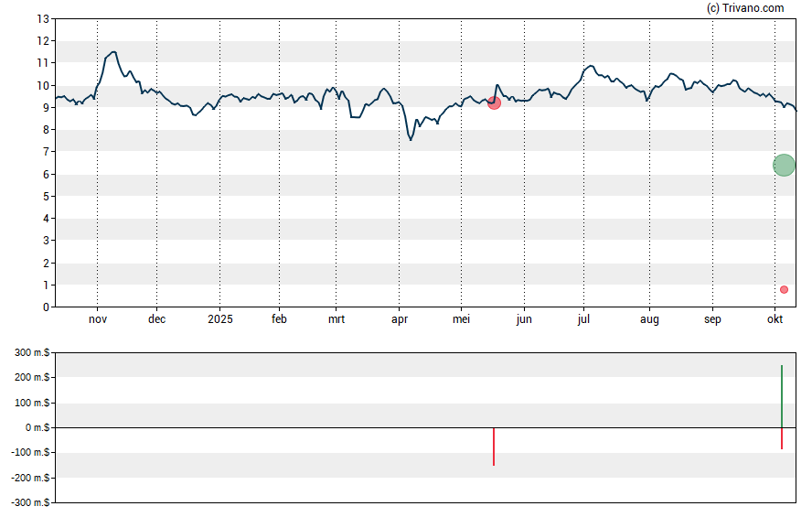Select the red circle on the price line
Image resolution: width=812 pixels, height=517 pixels.
tap(494, 102)
